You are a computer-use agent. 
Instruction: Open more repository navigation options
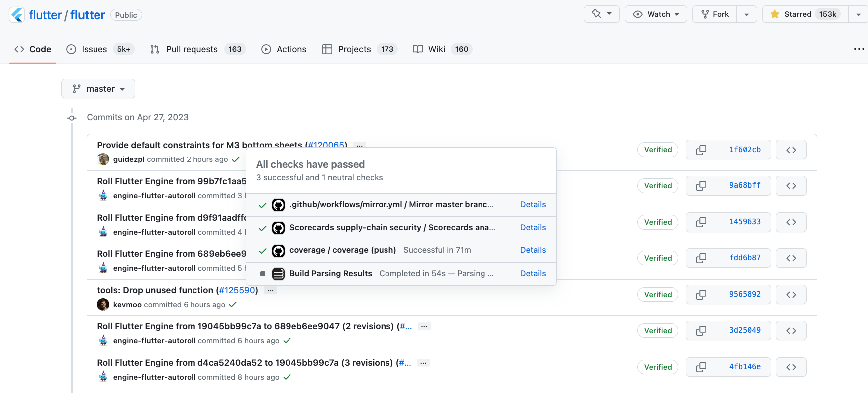pos(859,49)
